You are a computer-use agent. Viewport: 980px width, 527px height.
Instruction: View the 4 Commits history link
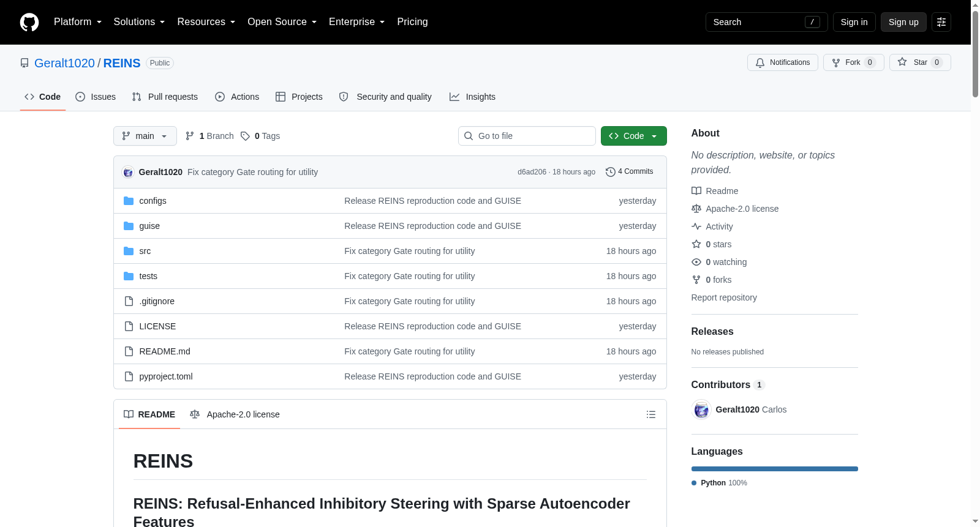pos(630,172)
